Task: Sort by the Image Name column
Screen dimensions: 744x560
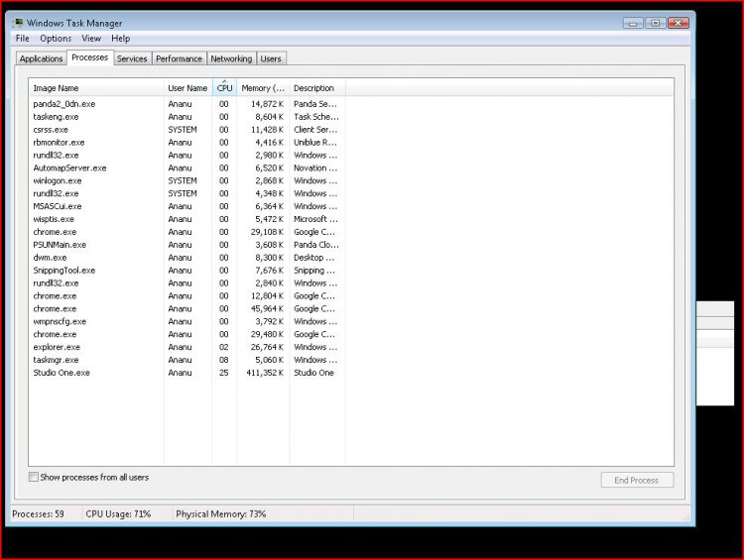Action: pos(96,88)
